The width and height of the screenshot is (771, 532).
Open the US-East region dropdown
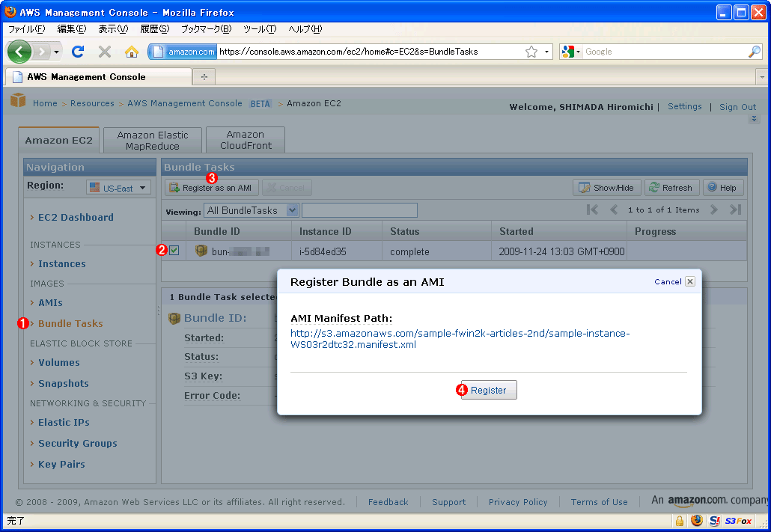pos(118,188)
